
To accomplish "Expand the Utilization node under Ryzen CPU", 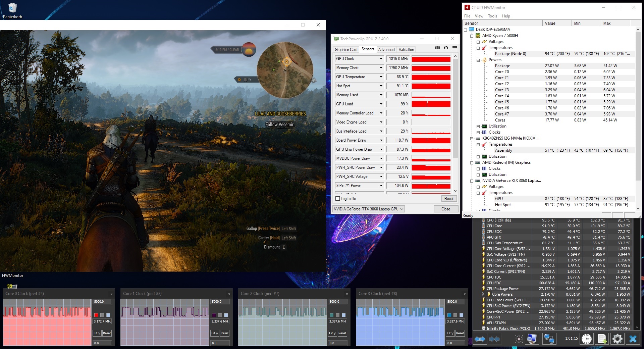I will click(478, 127).
